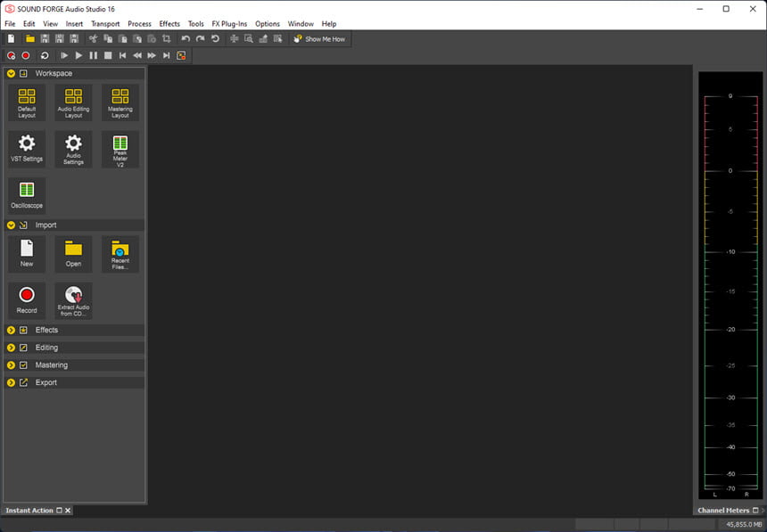
Task: Open Audio Settings
Action: (x=73, y=149)
